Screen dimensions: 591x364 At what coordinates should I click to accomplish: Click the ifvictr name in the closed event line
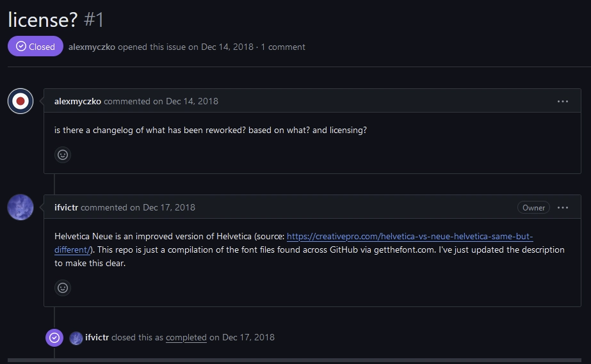[x=97, y=337]
